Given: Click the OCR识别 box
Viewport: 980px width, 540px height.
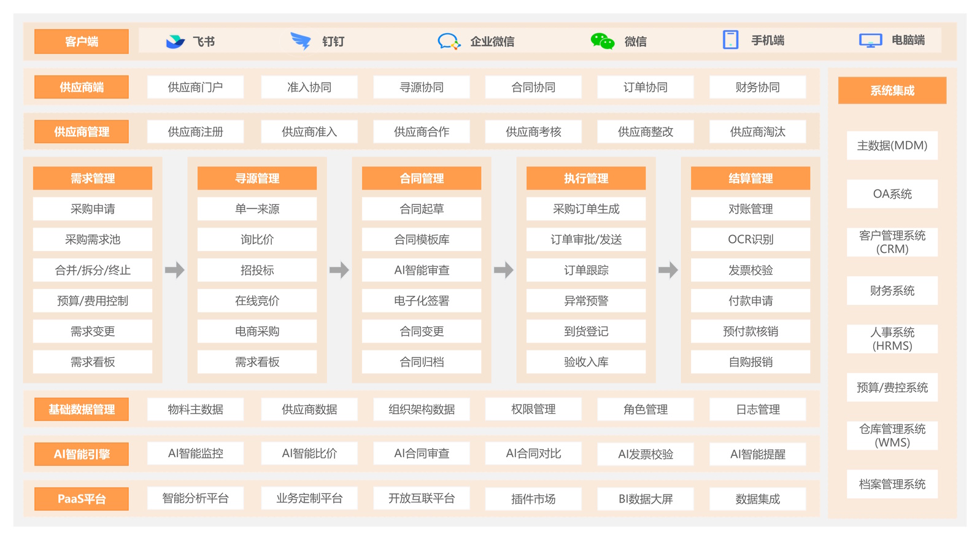Looking at the screenshot, I should point(750,239).
